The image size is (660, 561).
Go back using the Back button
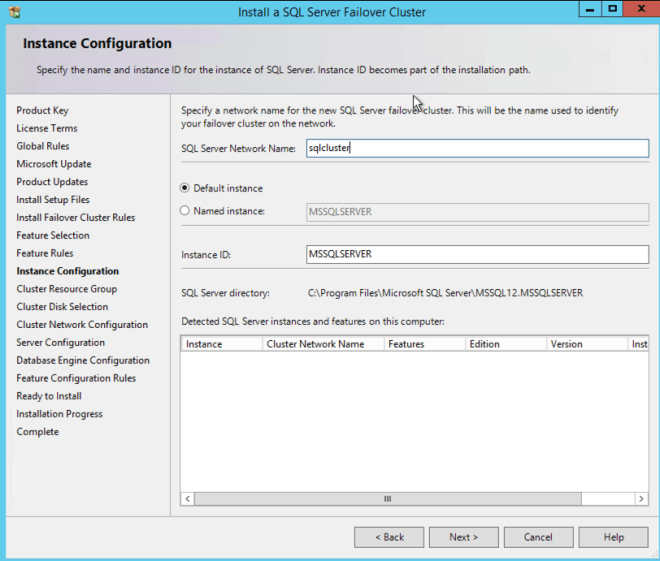[x=389, y=537]
